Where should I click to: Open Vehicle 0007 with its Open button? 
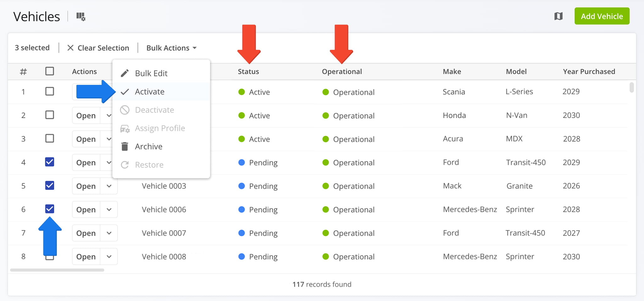[86, 233]
